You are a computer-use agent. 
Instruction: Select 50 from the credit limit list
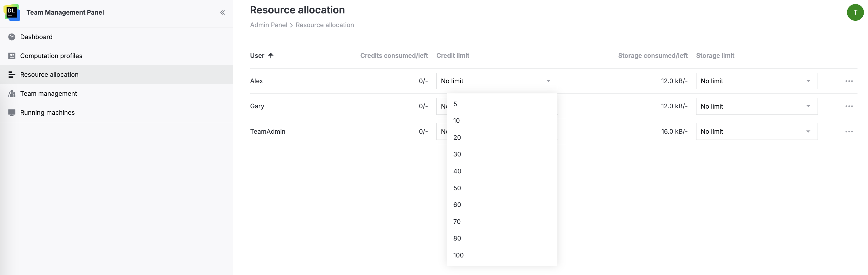[x=457, y=188]
